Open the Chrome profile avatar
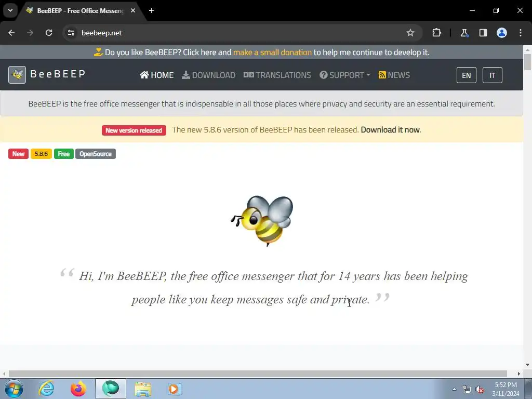 coord(502,33)
